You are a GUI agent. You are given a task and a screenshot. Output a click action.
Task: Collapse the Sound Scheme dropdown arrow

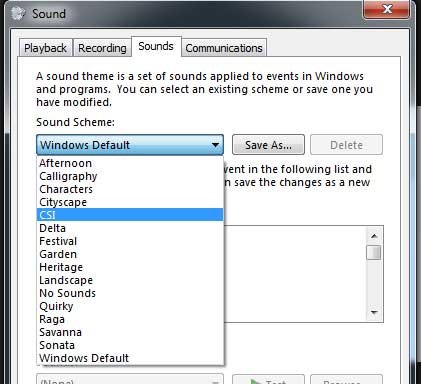[x=215, y=145]
